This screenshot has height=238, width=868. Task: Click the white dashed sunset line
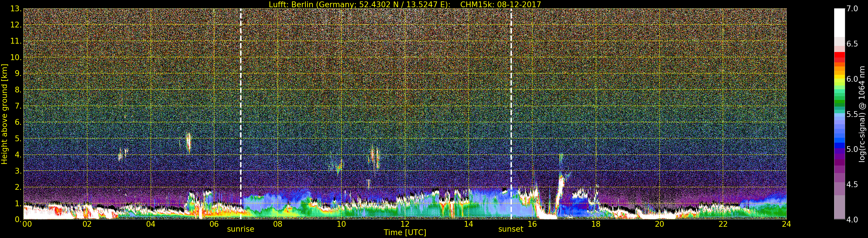coord(511,114)
